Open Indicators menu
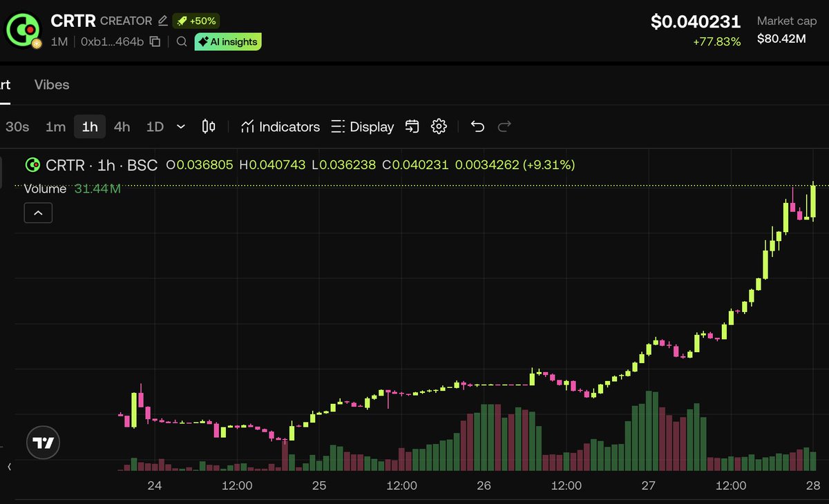This screenshot has height=504, width=829. pos(280,127)
